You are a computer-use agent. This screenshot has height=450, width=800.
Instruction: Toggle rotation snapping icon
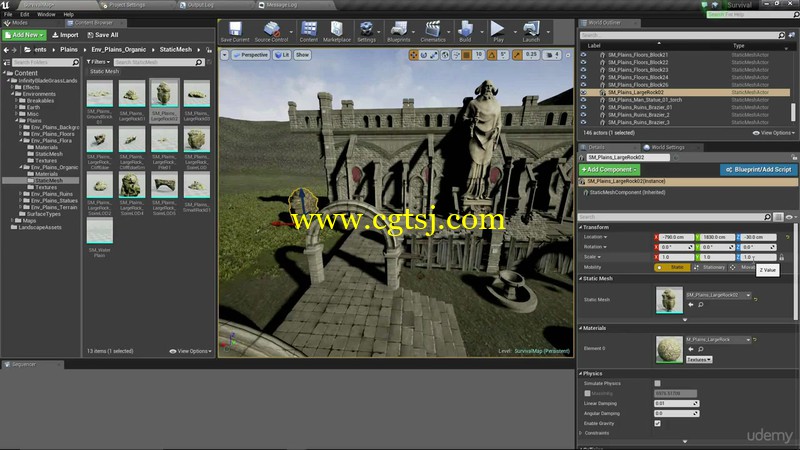[492, 55]
